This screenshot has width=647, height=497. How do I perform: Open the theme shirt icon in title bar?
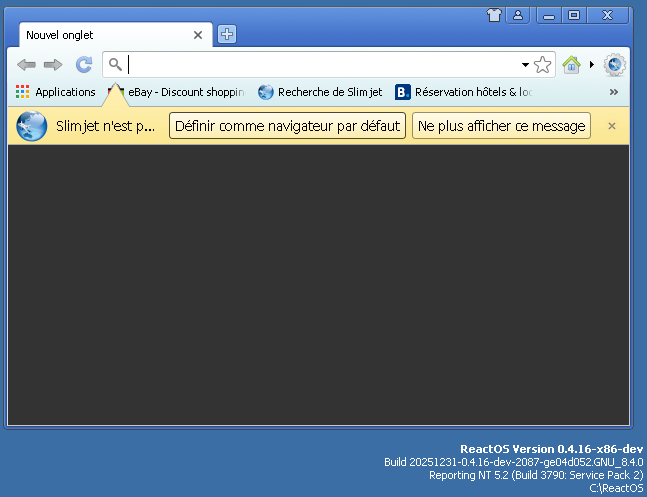[x=494, y=15]
